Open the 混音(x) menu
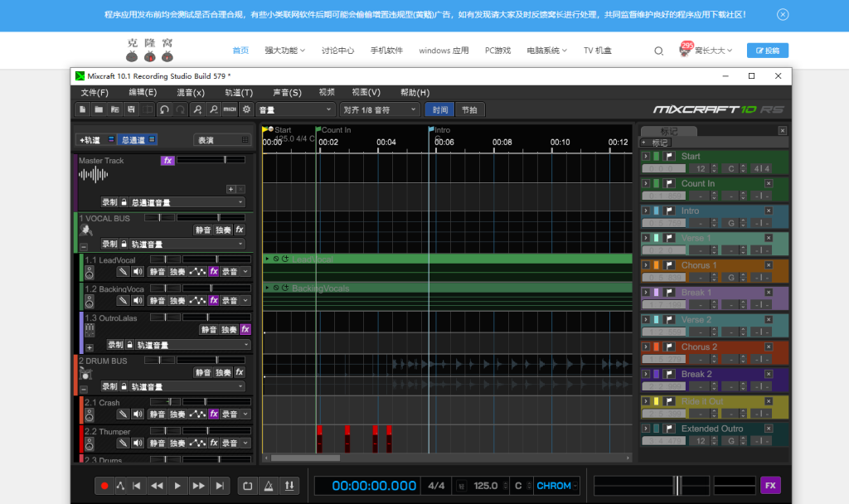The image size is (849, 504). pyautogui.click(x=191, y=93)
